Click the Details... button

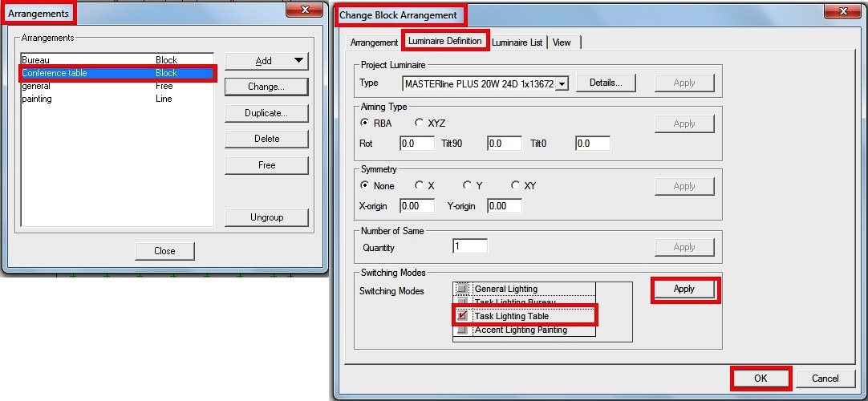(x=606, y=83)
